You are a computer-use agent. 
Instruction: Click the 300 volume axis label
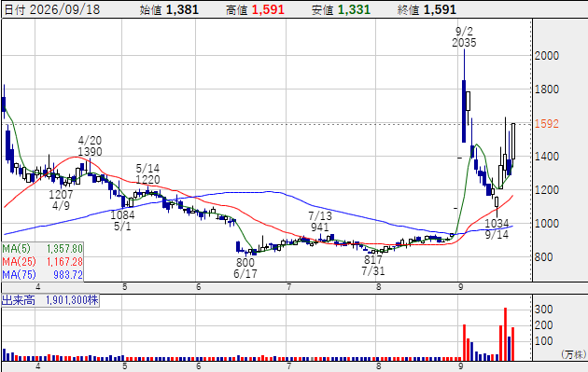click(544, 310)
